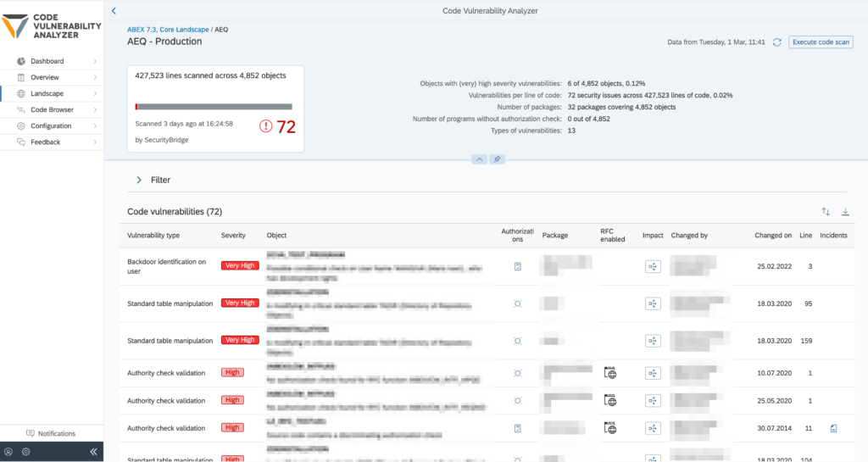Expand the Configuration menu chevron
The image size is (868, 462).
(95, 126)
